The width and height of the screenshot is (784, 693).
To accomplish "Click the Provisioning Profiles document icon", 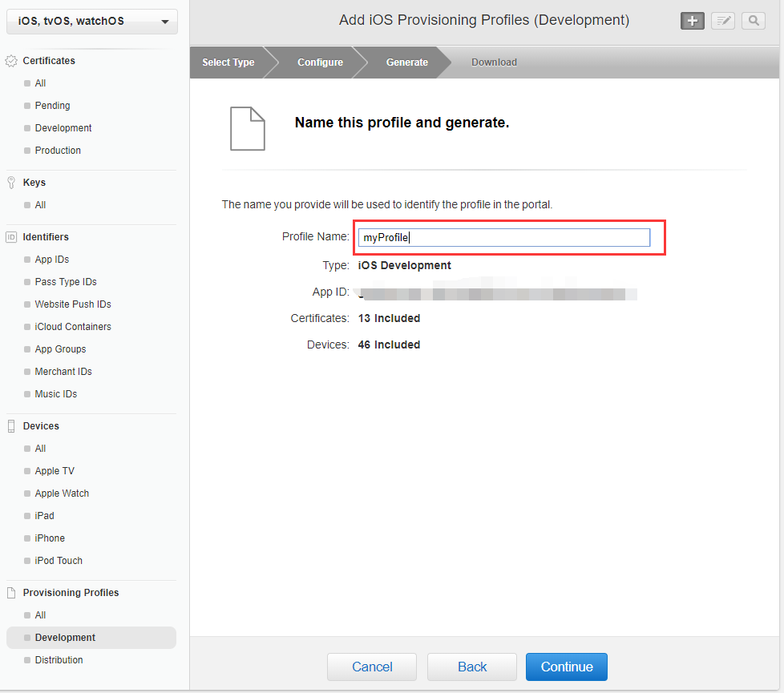I will (11, 593).
